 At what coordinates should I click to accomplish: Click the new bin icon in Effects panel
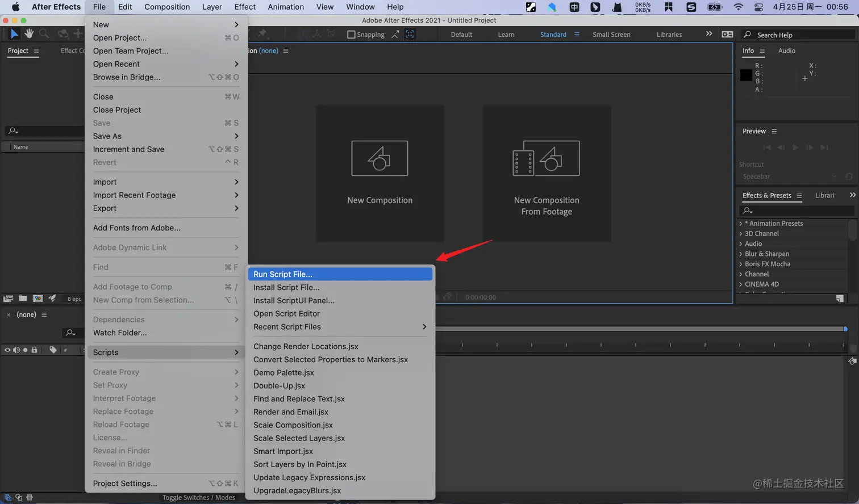point(840,299)
